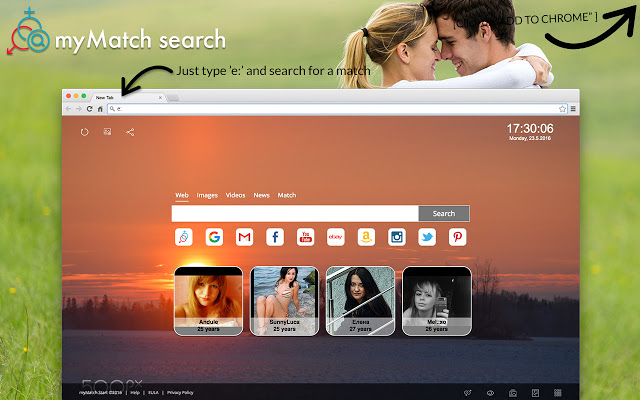Screen dimensions: 641x401
Task: Open the Pinterest shortcut
Action: tap(457, 237)
